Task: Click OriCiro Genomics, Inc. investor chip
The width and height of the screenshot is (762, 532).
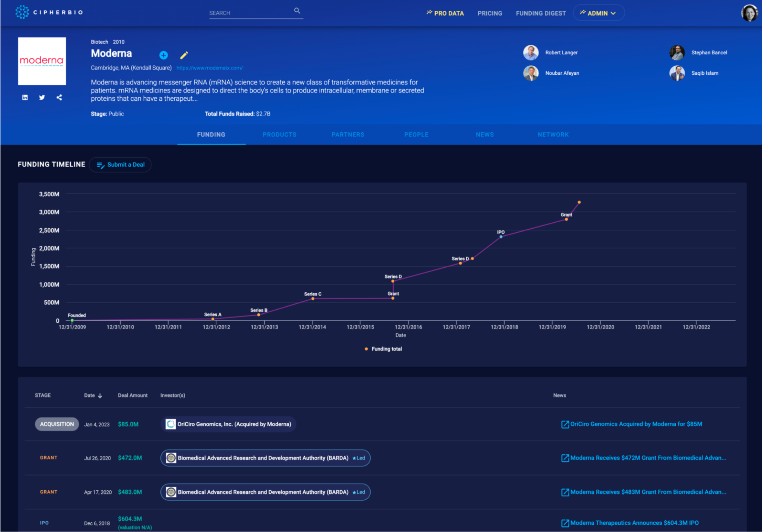Action: coord(228,424)
